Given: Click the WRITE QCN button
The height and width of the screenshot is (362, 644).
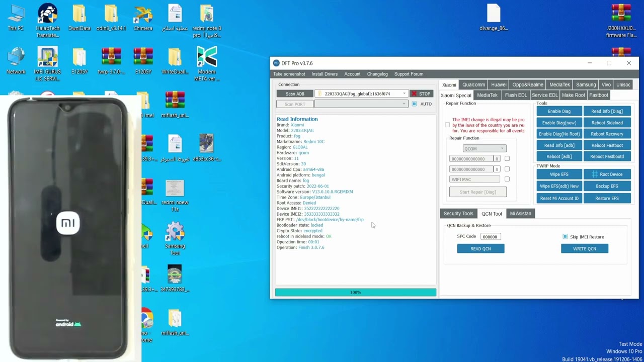Looking at the screenshot, I should click(x=585, y=249).
